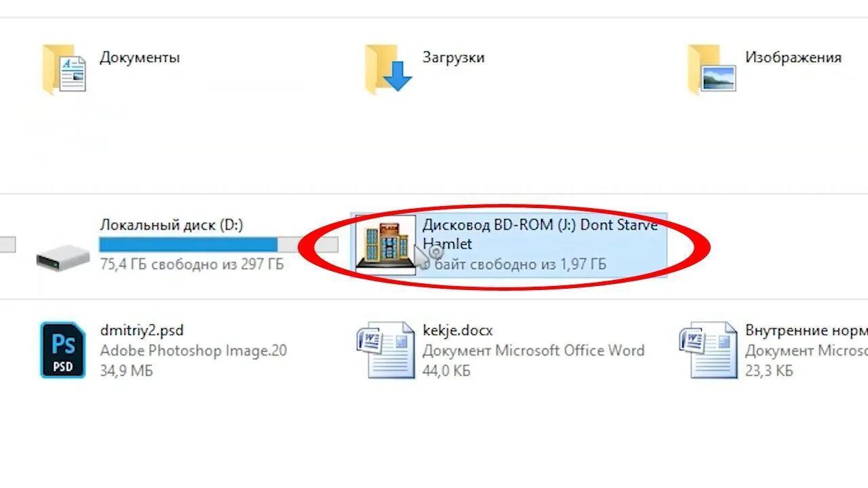Image resolution: width=868 pixels, height=488 pixels.
Task: Click the kekje.docx file name
Action: tap(458, 331)
